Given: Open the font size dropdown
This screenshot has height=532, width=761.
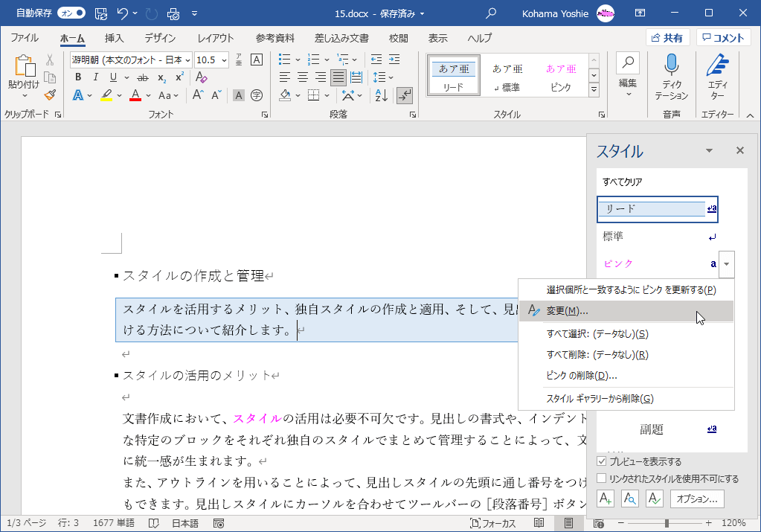Looking at the screenshot, I should click(x=225, y=60).
